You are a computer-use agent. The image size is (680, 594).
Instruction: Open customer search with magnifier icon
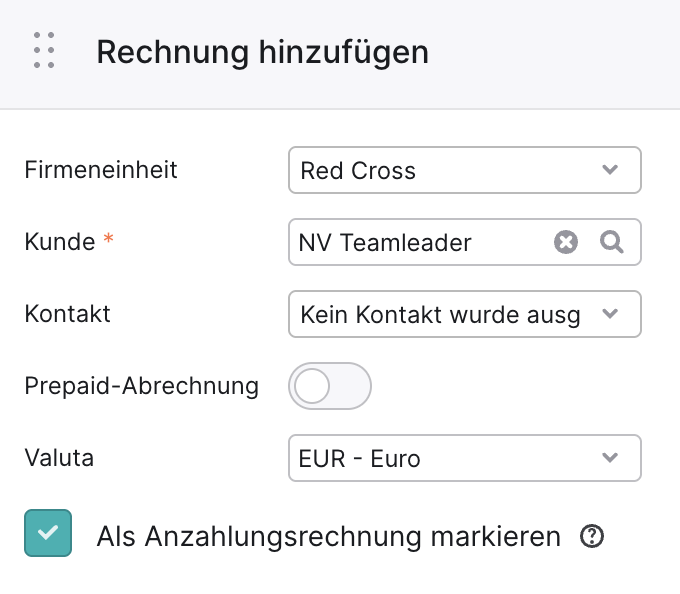click(612, 242)
